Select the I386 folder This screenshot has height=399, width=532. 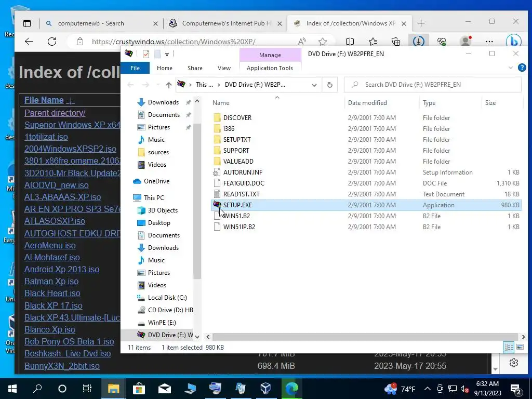pyautogui.click(x=229, y=129)
